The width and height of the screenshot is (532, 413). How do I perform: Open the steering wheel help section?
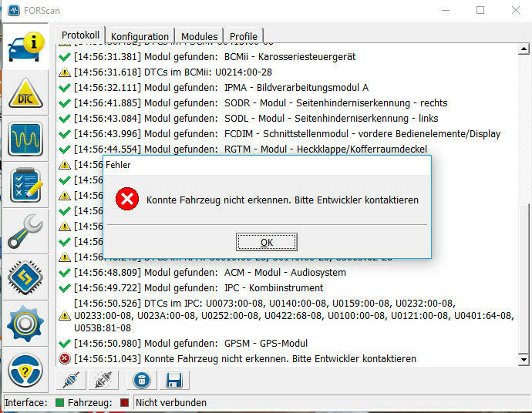tap(25, 370)
